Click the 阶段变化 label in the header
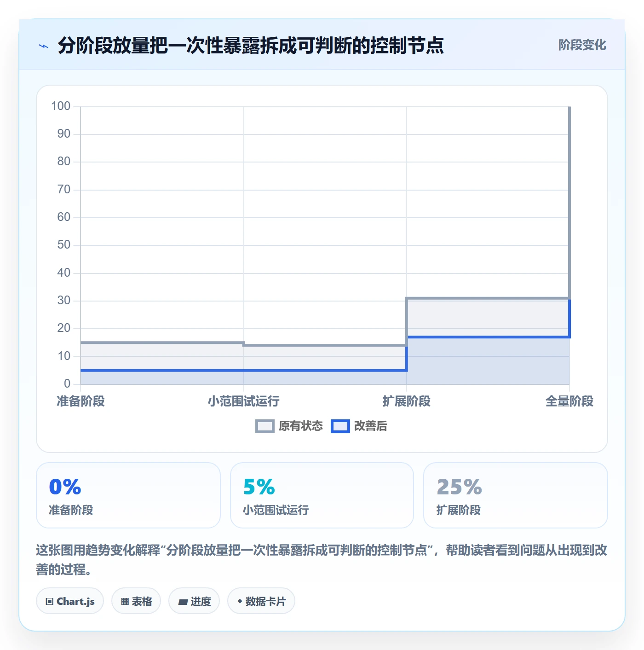 [x=582, y=45]
